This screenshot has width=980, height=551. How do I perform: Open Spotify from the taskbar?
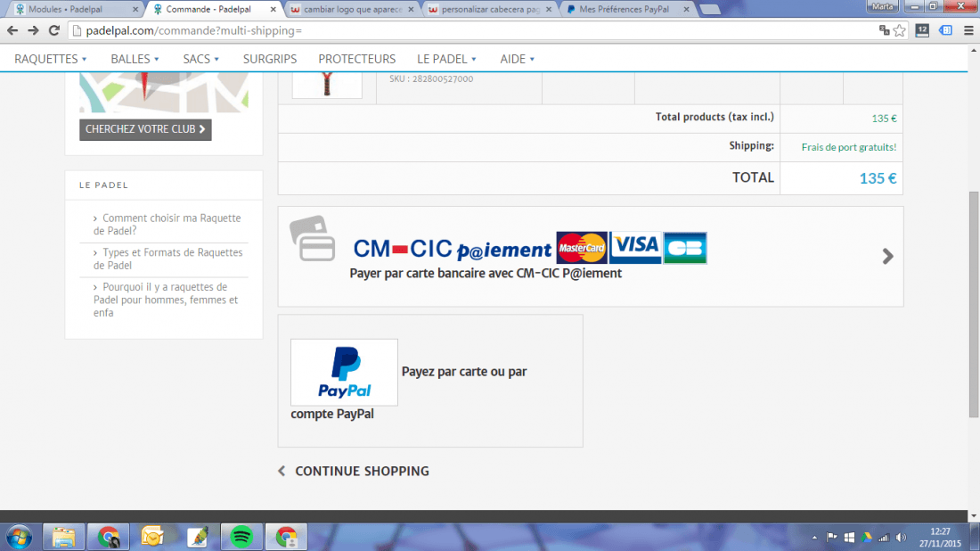(241, 538)
